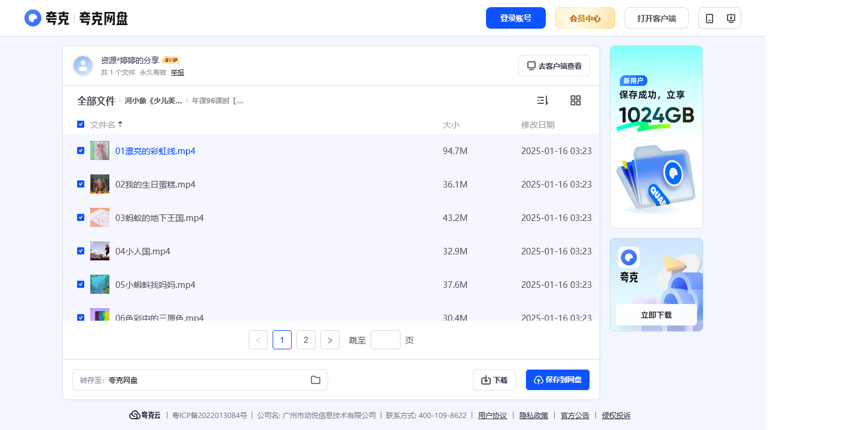Image resolution: width=868 pixels, height=430 pixels.
Task: Open file 05小蝌蚪找妈妈.mp4
Action: (155, 285)
